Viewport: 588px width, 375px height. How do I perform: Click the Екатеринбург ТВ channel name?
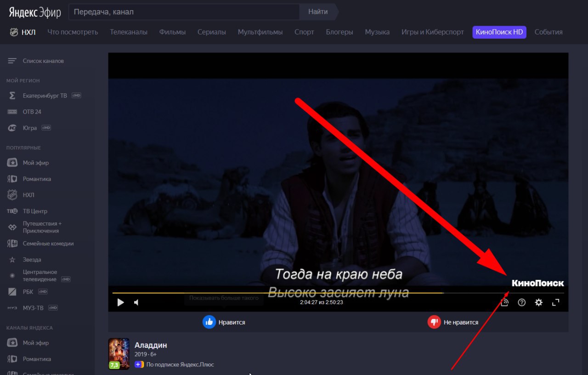45,96
